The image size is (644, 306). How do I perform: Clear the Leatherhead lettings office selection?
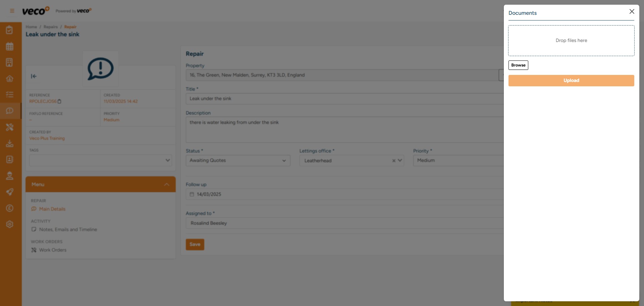(x=393, y=161)
